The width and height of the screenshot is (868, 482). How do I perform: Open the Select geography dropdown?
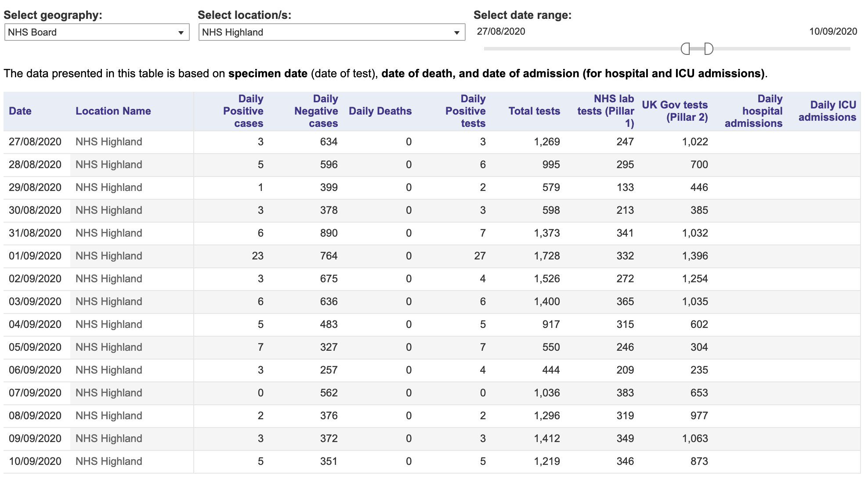pyautogui.click(x=97, y=32)
